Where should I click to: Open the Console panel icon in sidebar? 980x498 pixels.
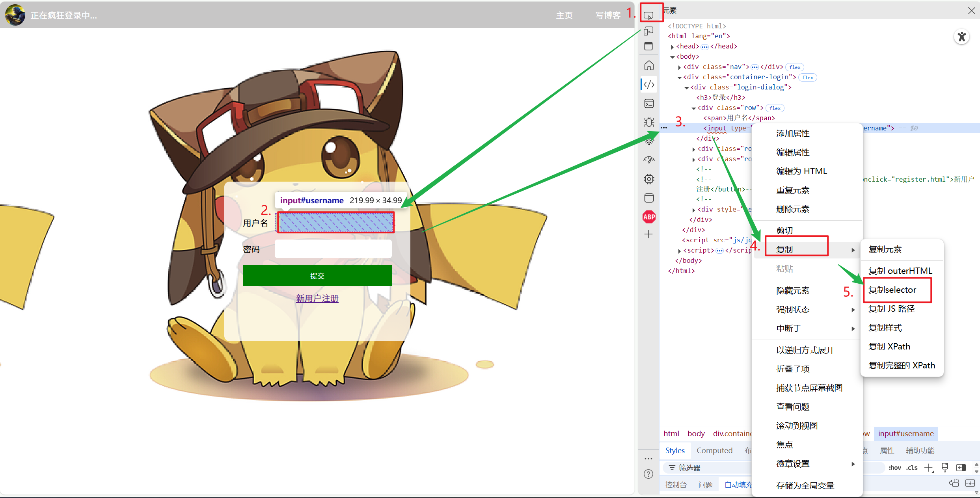(x=649, y=104)
